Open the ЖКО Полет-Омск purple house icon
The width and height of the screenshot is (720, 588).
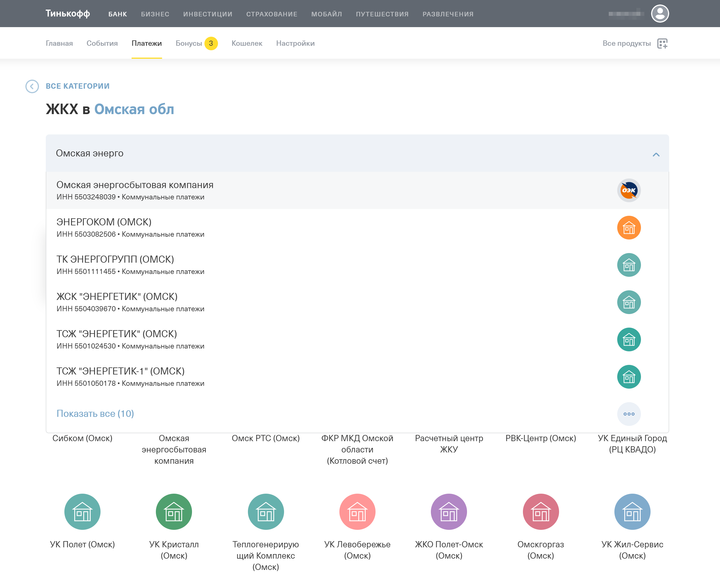click(449, 512)
